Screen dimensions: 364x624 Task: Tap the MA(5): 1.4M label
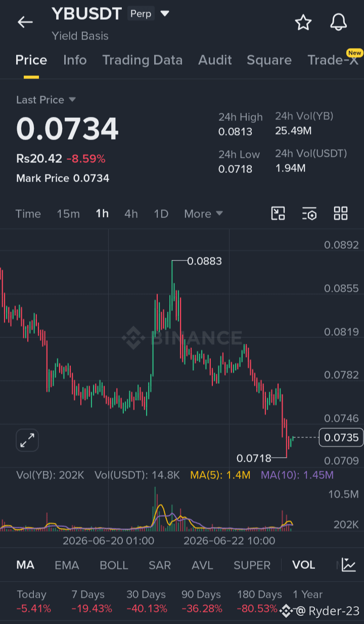220,475
